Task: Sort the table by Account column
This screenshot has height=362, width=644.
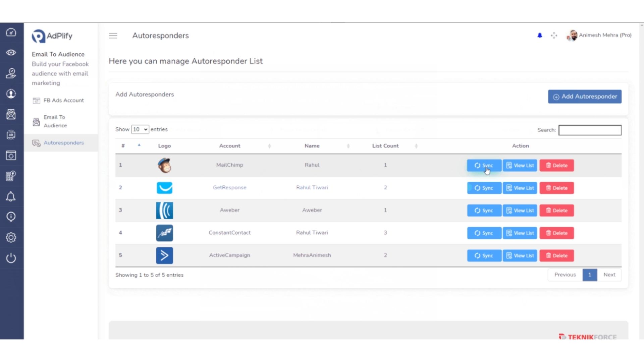Action: click(230, 146)
